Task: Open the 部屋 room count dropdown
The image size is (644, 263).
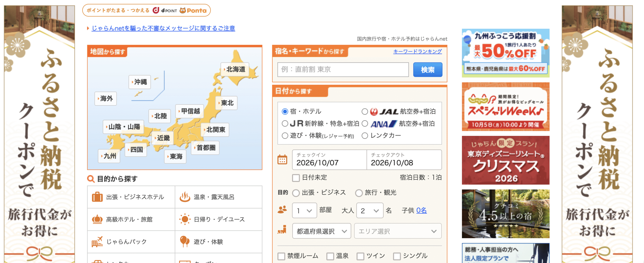Action: click(x=304, y=210)
